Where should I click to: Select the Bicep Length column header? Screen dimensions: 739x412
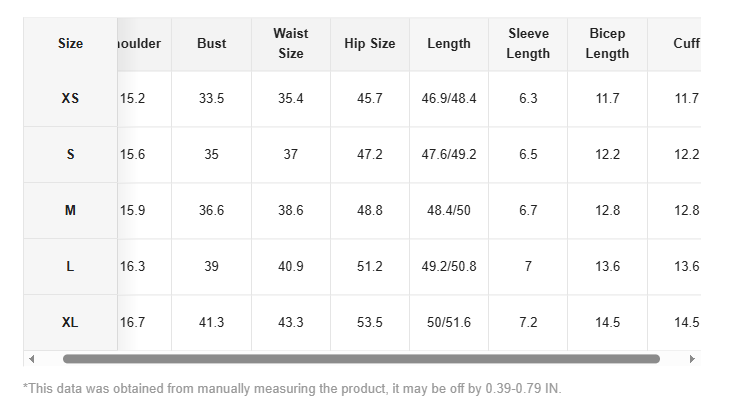(x=607, y=44)
